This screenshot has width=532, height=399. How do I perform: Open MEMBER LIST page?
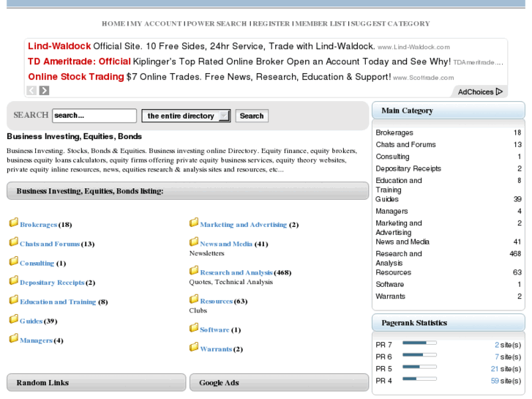(x=321, y=23)
